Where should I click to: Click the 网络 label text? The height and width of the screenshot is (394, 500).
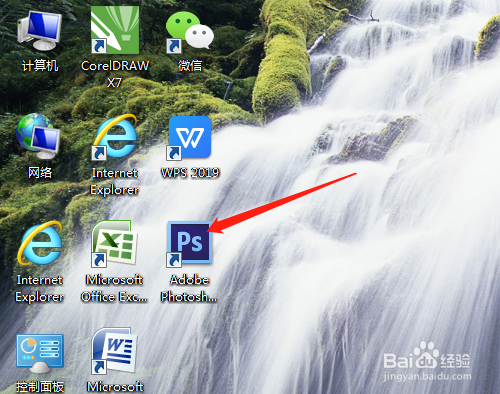[x=40, y=172]
